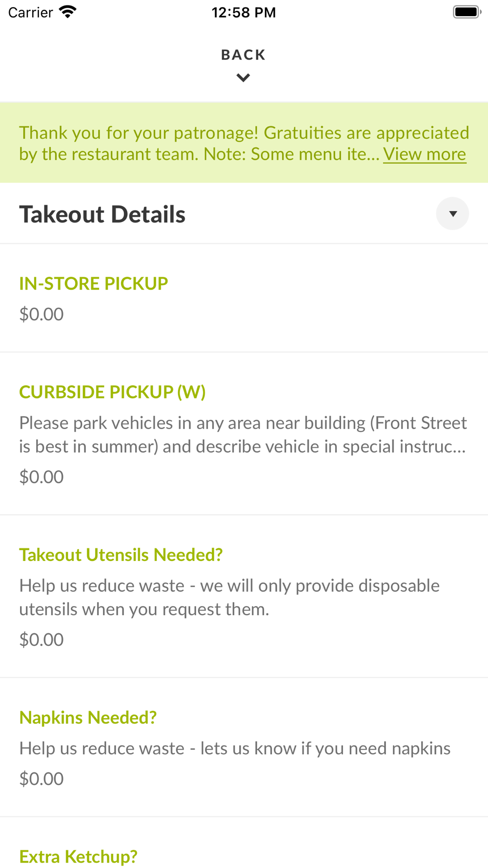Screen dimensions: 488x868
Task: Collapse the Takeout Details dropdown arrow
Action: (x=452, y=213)
